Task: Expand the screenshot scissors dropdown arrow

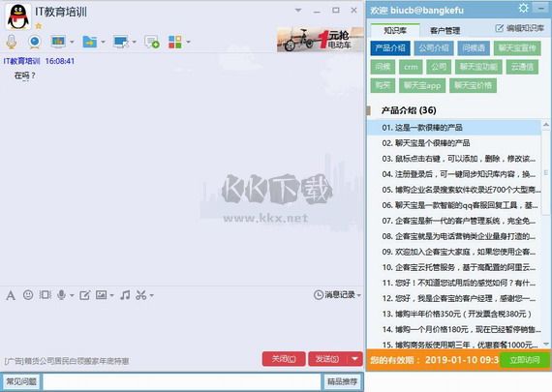Action: (151, 295)
